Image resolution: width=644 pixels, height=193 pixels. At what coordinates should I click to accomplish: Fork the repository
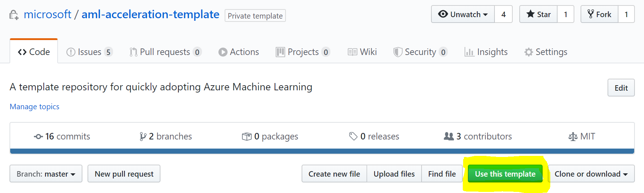click(600, 14)
